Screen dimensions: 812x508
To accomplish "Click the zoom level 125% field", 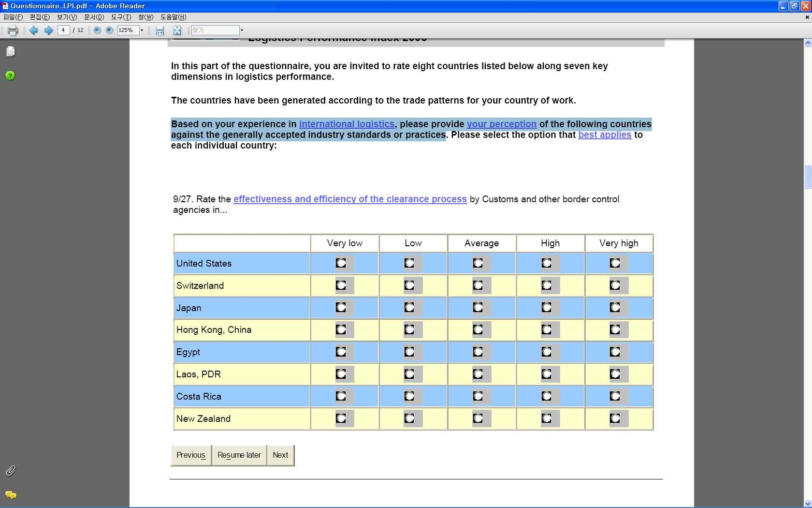I will [x=128, y=30].
